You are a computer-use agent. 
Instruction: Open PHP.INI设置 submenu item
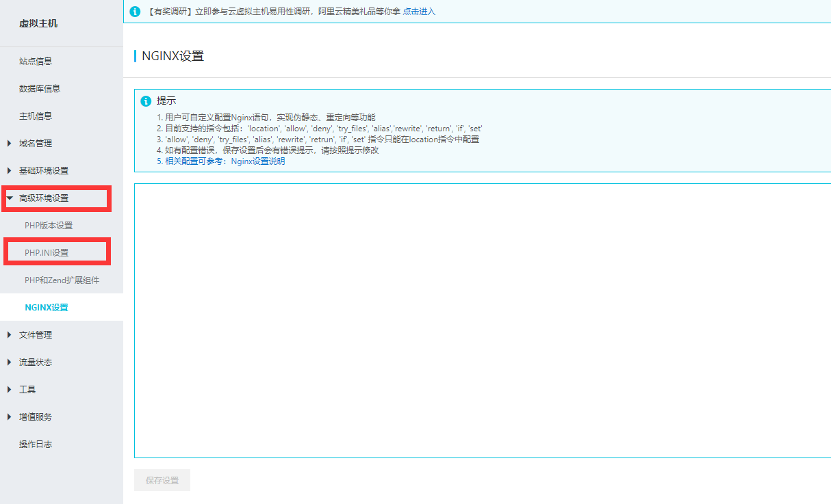click(x=47, y=252)
